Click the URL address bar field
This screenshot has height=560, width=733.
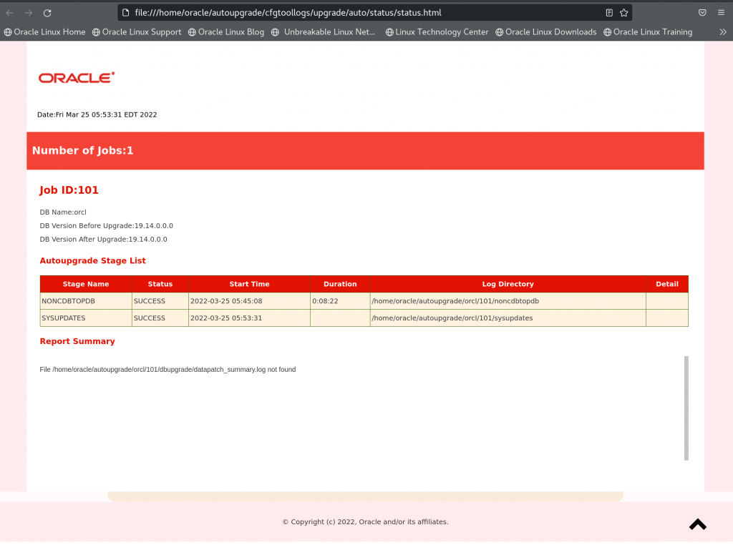pyautogui.click(x=358, y=13)
